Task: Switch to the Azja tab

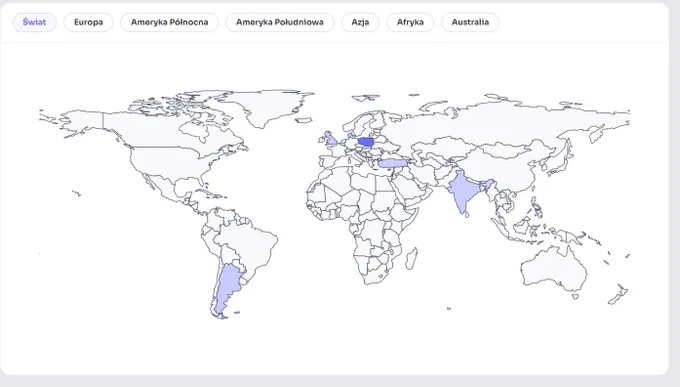Action: coord(360,22)
